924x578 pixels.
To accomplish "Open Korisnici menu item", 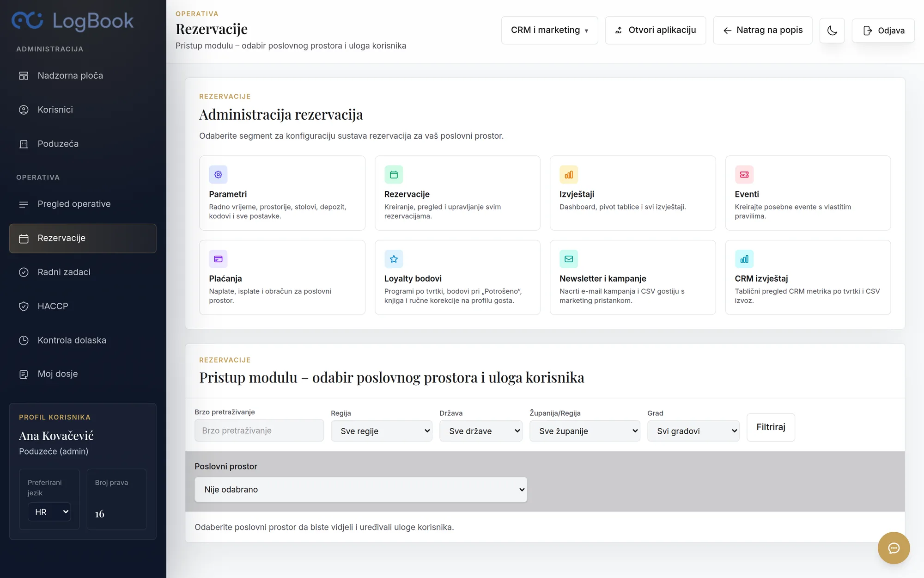I will pos(83,110).
